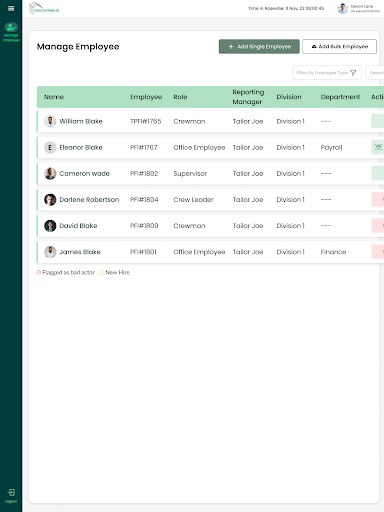Click the New Hire legend
384x512 pixels.
pyautogui.click(x=115, y=272)
